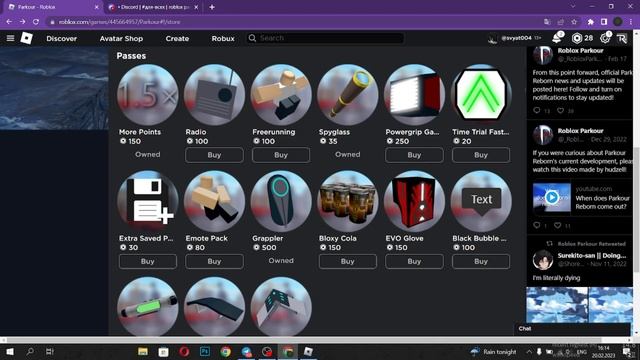Open Create in Roblox navigation
The height and width of the screenshot is (360, 640).
pyautogui.click(x=177, y=38)
